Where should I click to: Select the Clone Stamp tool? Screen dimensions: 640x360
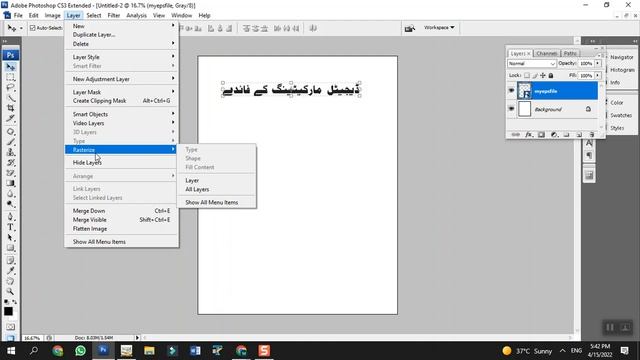coord(11,152)
